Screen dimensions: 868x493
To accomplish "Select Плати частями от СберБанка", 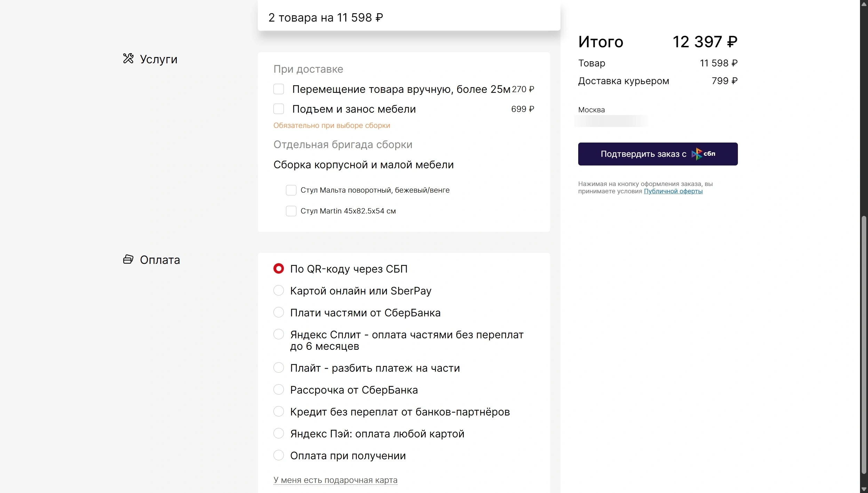I will click(279, 313).
